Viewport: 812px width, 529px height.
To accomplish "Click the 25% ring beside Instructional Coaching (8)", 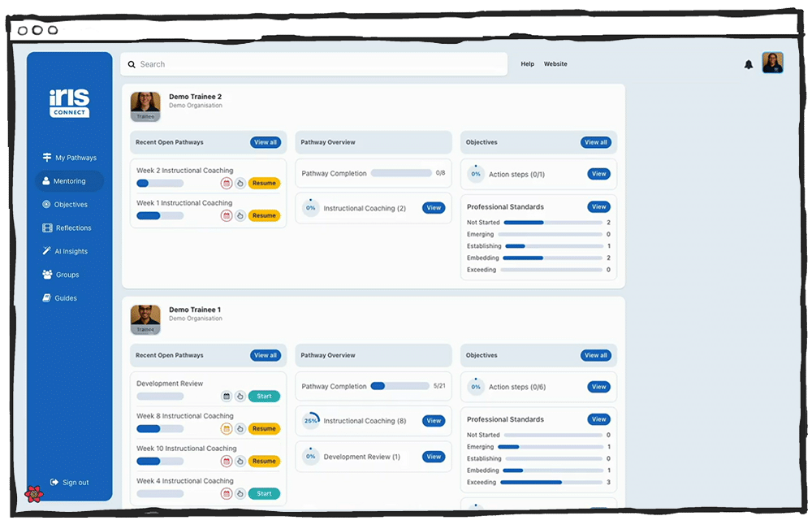I will (311, 421).
